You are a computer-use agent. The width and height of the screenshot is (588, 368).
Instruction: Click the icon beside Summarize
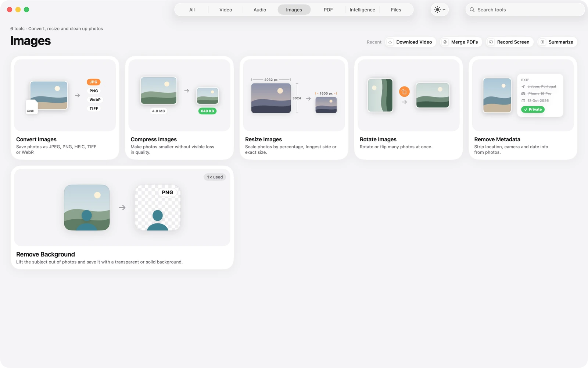(542, 42)
